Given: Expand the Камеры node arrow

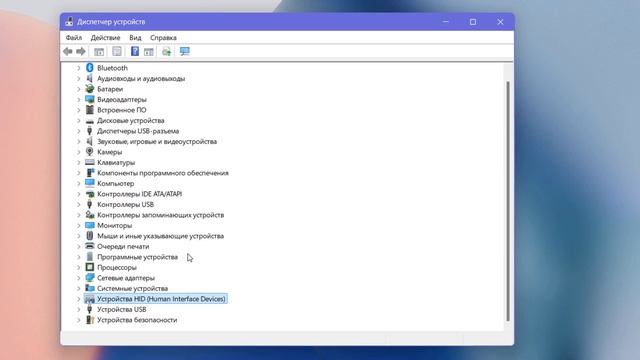Looking at the screenshot, I should (79, 152).
